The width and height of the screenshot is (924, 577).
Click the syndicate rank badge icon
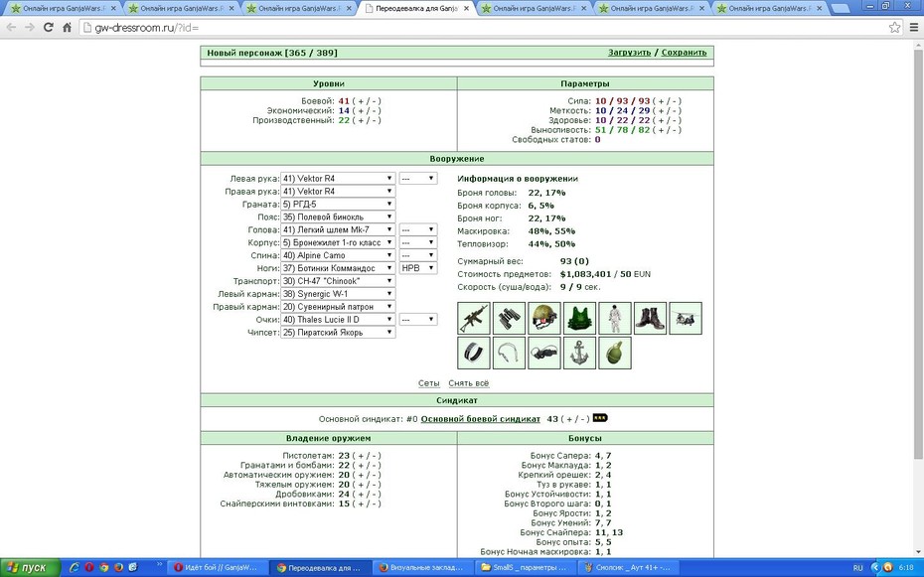600,418
